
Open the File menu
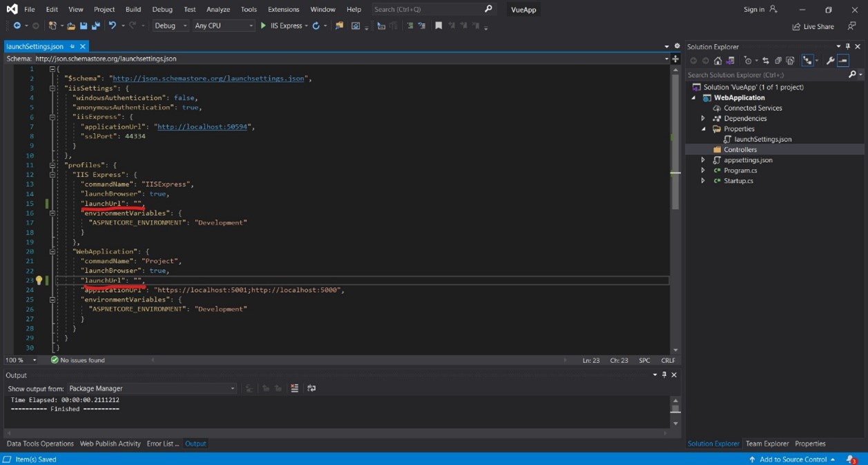coord(30,9)
